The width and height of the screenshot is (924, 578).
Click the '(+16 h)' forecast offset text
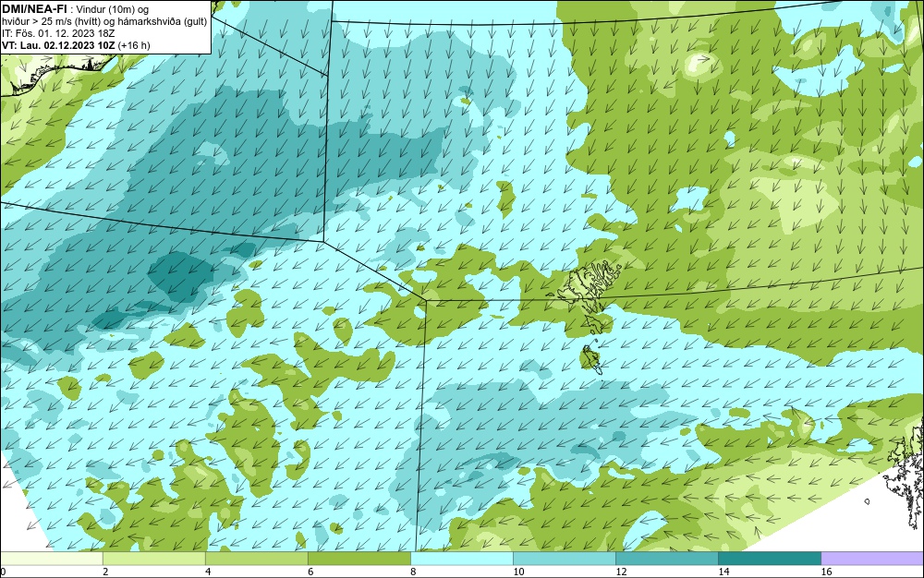point(134,45)
